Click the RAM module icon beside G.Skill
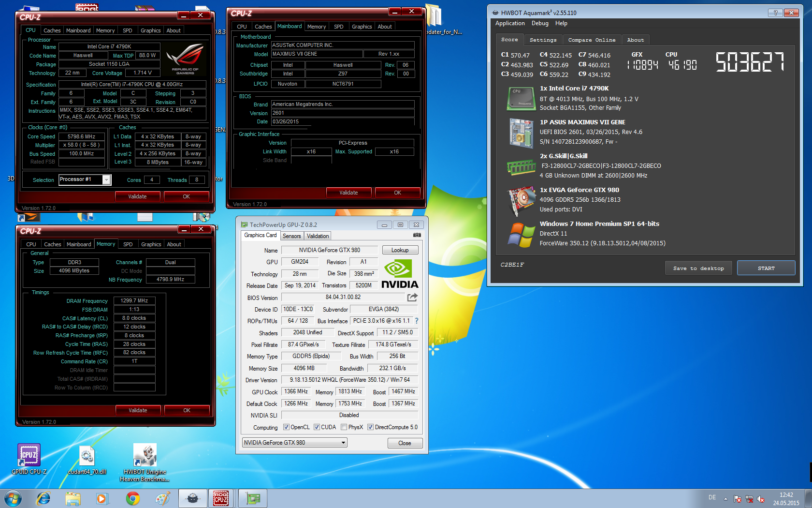 pyautogui.click(x=521, y=167)
